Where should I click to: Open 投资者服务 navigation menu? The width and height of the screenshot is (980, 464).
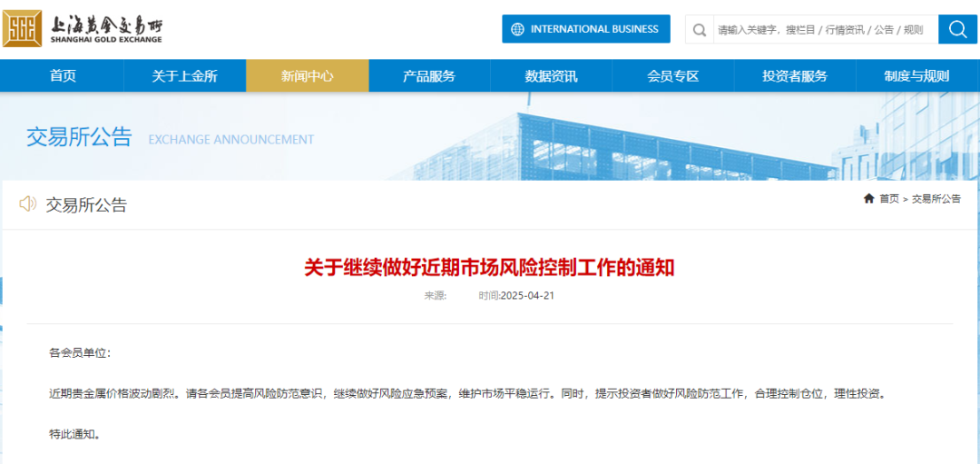(795, 76)
